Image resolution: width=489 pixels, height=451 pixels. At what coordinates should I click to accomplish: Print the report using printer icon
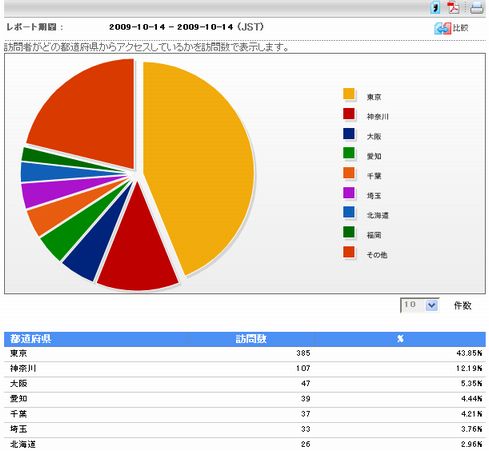476,8
